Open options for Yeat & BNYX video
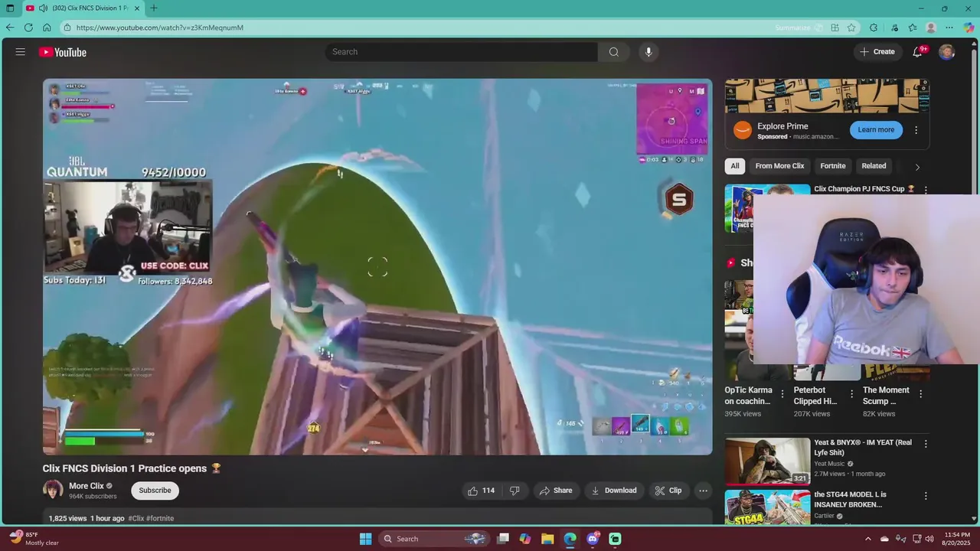The image size is (980, 551). point(926,444)
